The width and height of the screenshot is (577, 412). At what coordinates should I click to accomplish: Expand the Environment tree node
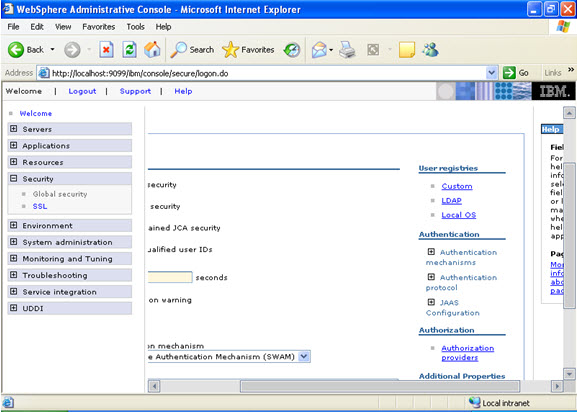pyautogui.click(x=14, y=225)
